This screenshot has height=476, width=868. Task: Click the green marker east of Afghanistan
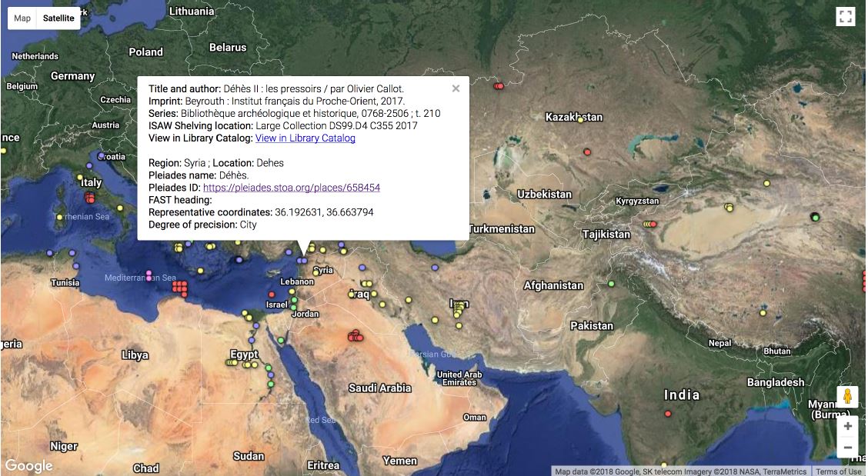click(611, 284)
